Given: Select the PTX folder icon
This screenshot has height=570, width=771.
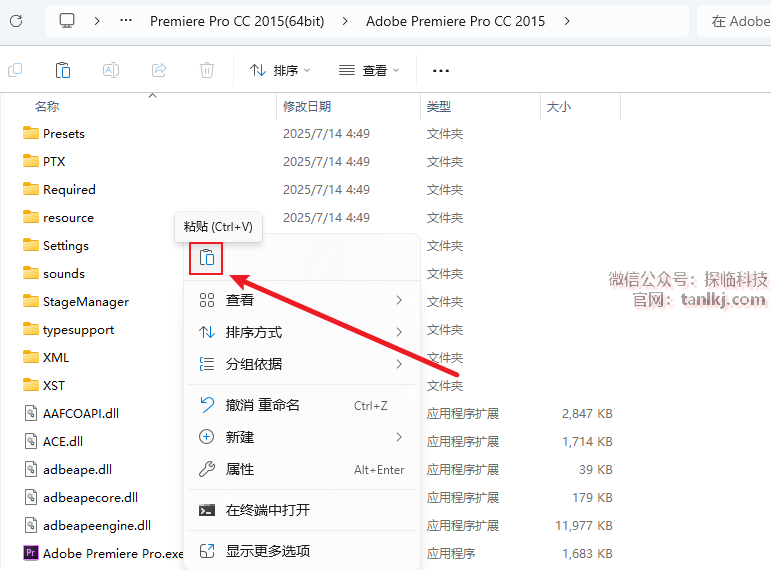Looking at the screenshot, I should tap(31, 161).
